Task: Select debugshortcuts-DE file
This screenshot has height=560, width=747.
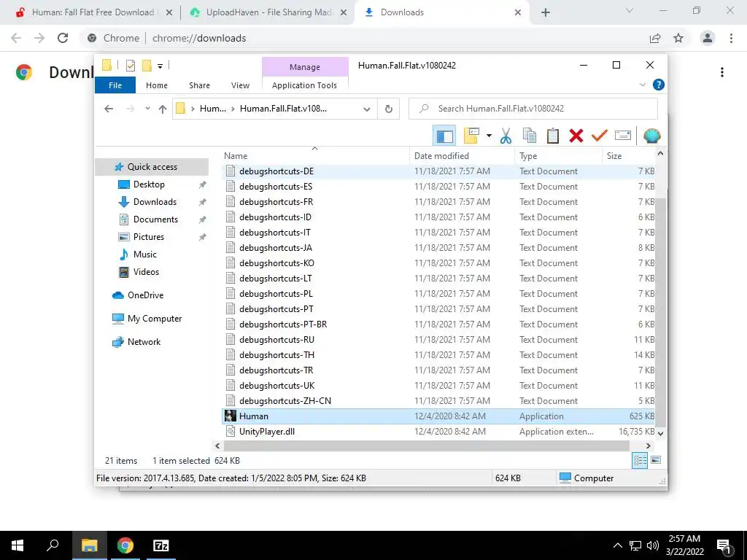Action: pos(438,171)
